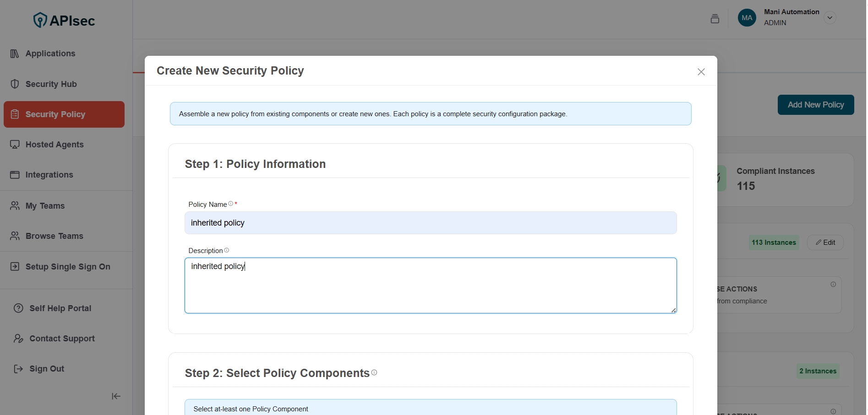Click the My Teams icon
868x415 pixels.
tap(15, 205)
